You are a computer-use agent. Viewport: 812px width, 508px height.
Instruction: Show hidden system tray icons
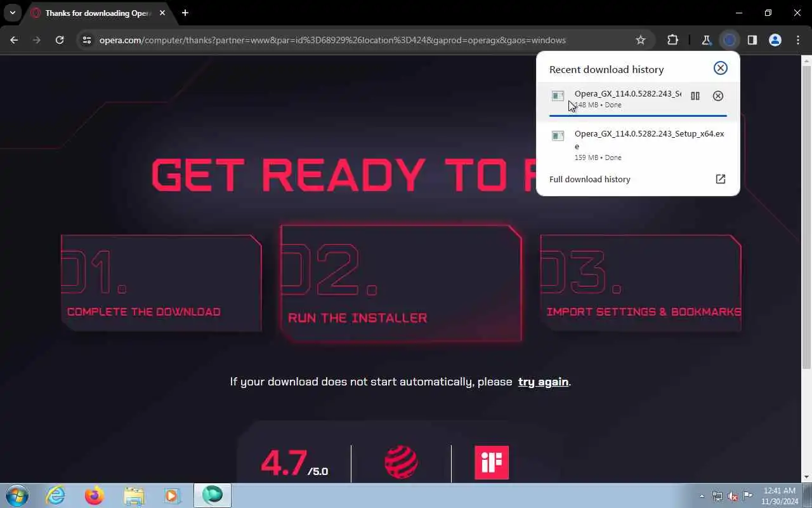point(702,496)
